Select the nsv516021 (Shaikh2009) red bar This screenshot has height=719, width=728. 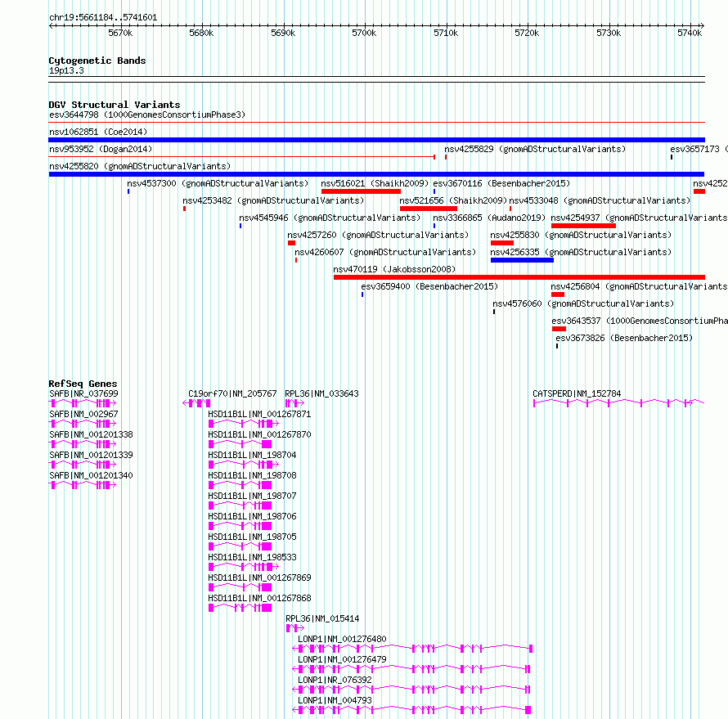(x=361, y=191)
